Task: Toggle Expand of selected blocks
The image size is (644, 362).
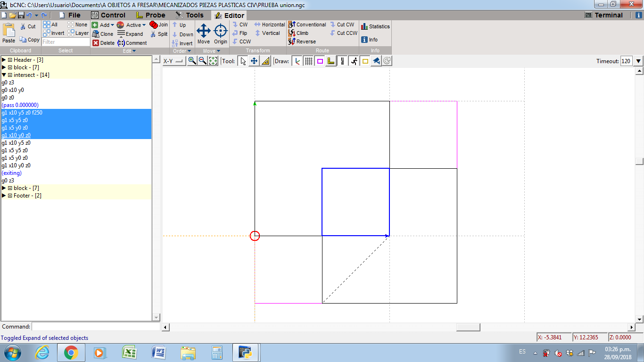Action: [x=130, y=34]
